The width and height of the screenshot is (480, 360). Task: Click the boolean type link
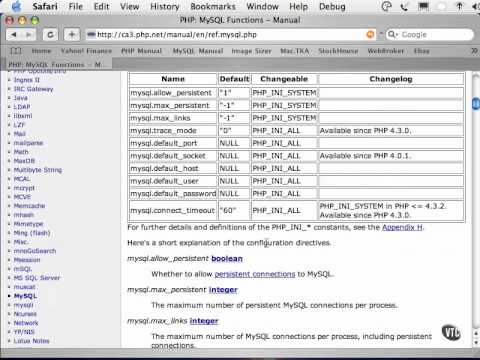pos(227,259)
